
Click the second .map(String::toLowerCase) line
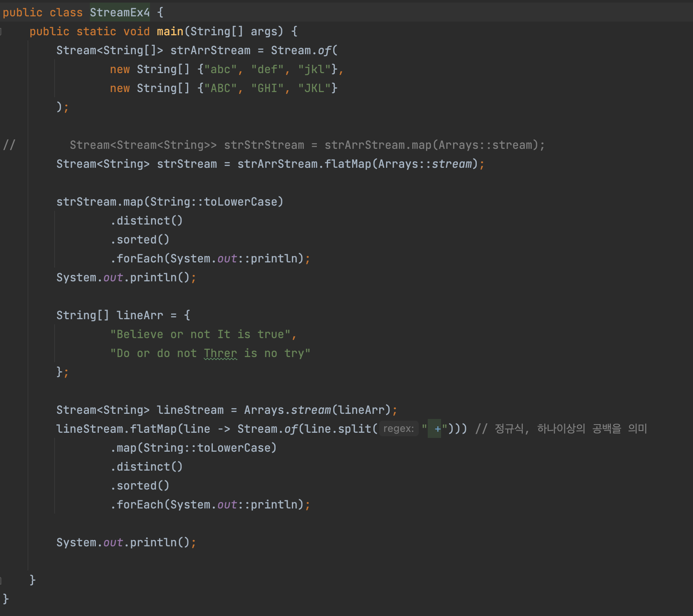(x=193, y=448)
